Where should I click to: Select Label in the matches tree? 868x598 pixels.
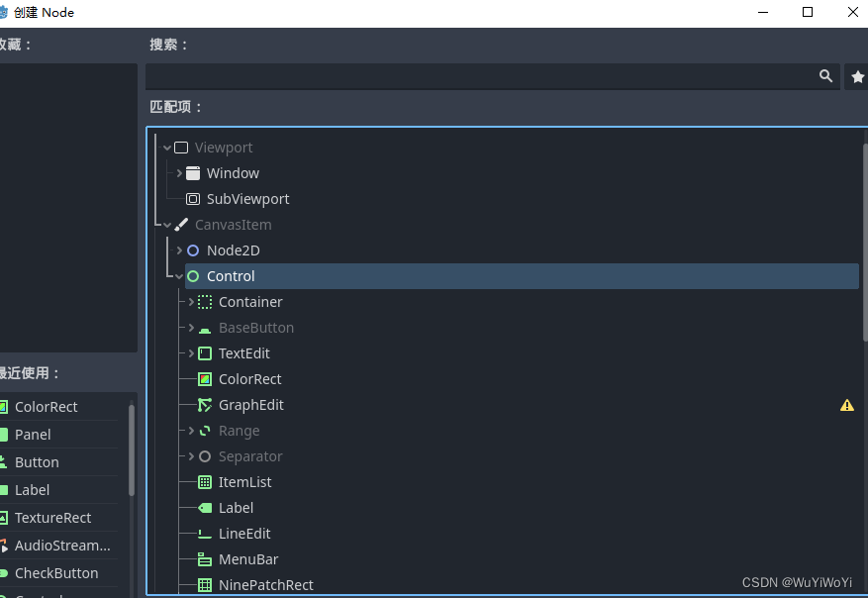coord(236,508)
